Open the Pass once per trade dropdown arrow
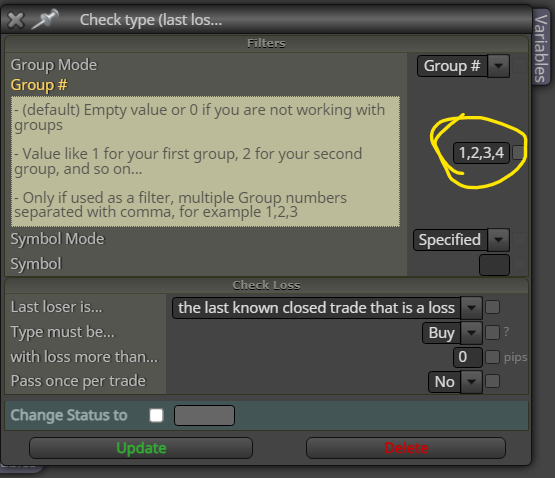Screen dimensions: 555x478 pyautogui.click(x=471, y=382)
